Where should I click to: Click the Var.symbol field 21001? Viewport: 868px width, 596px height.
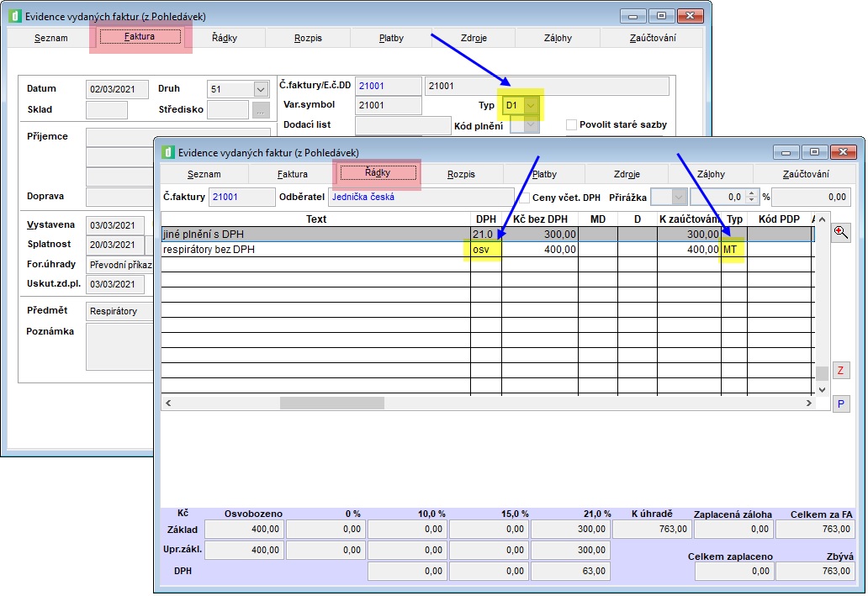click(x=388, y=105)
